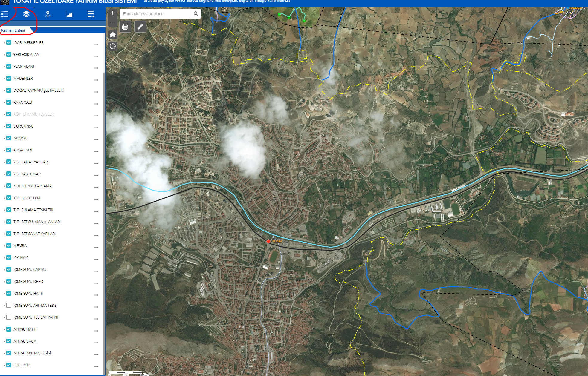Click the TİOİ SST SANAT YAPILARI label
The height and width of the screenshot is (376, 588).
coord(34,234)
